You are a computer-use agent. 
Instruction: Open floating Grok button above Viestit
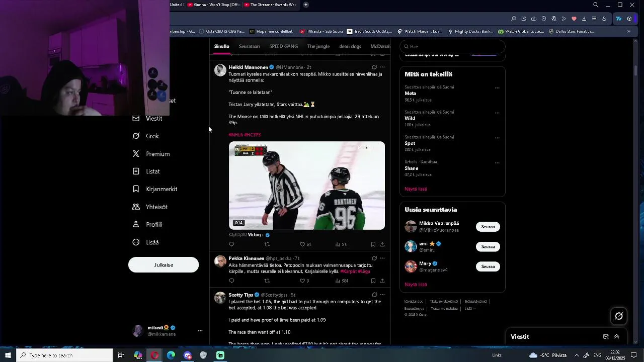(619, 316)
